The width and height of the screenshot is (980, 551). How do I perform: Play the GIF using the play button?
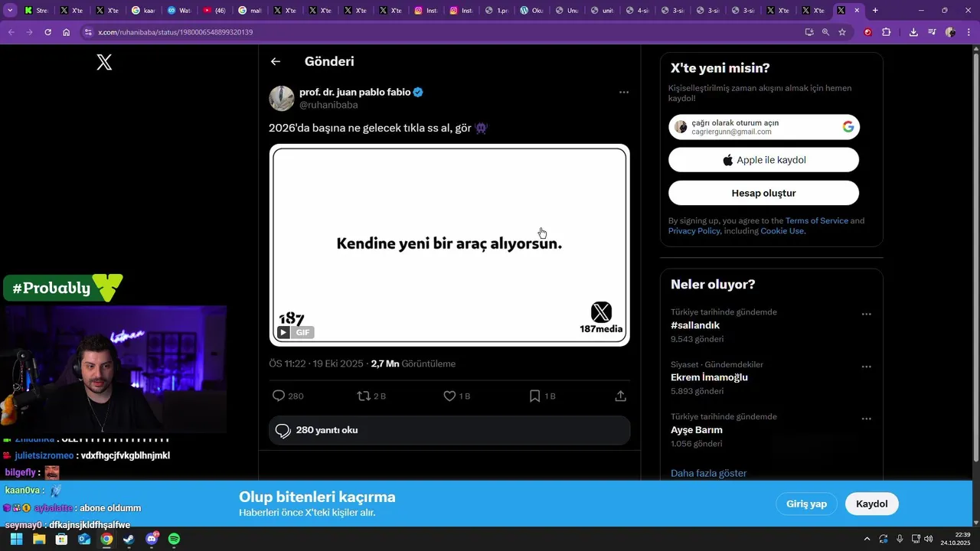(x=283, y=332)
